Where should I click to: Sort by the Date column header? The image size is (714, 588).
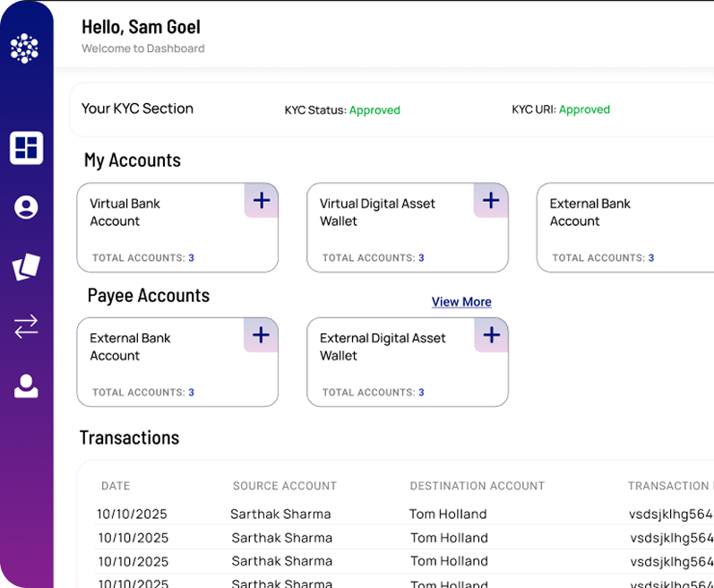pos(116,486)
